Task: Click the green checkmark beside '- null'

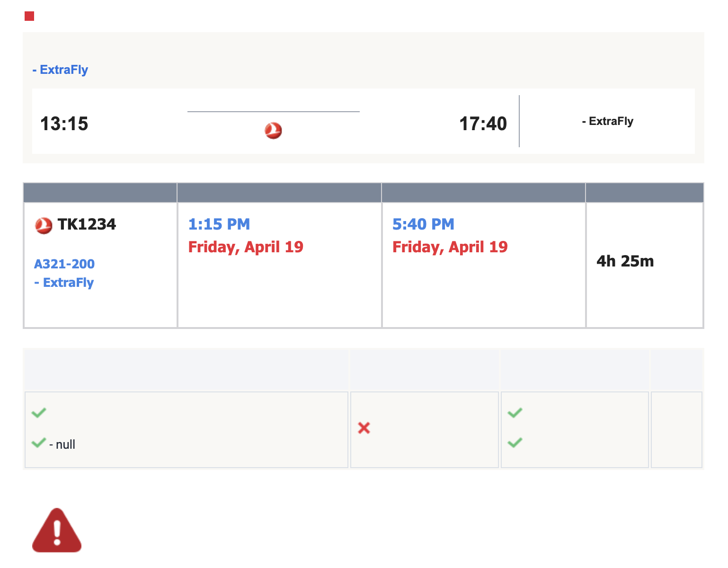Action: [38, 443]
